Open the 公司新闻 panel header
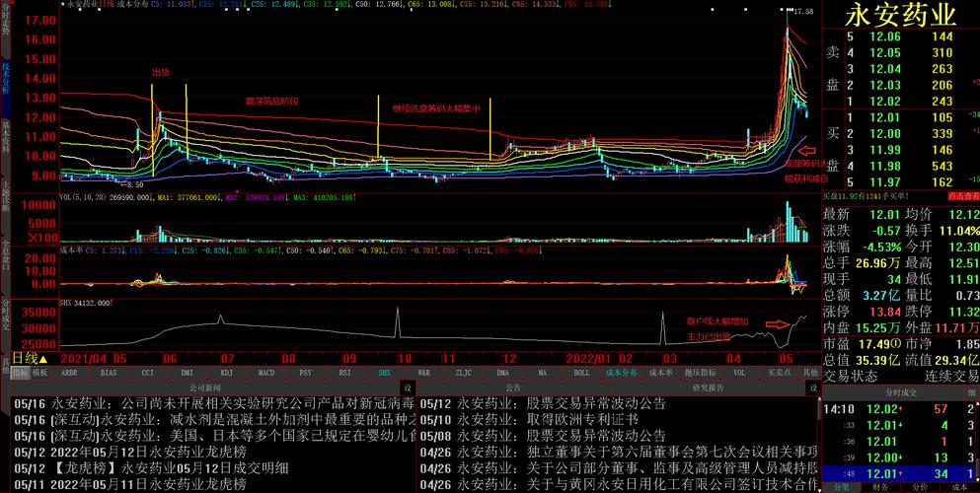Viewport: 980px width, 493px height. 205,387
